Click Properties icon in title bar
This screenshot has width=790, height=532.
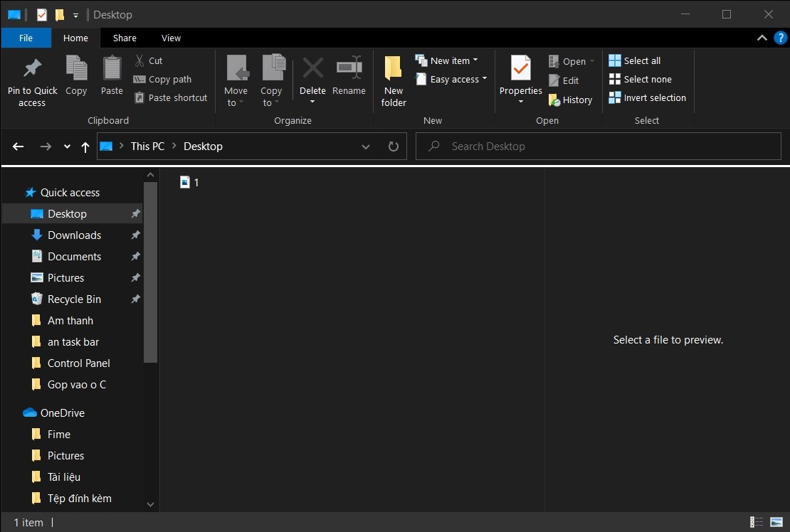[x=42, y=15]
